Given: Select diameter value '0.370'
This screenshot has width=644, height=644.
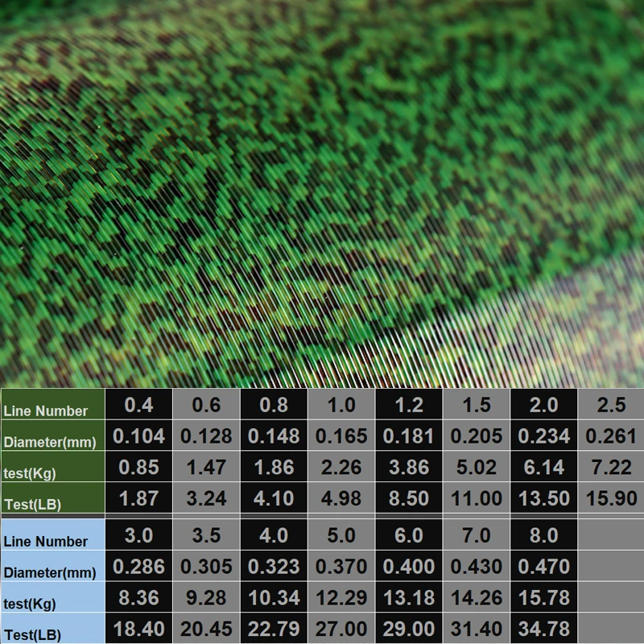Looking at the screenshot, I should click(x=341, y=566).
